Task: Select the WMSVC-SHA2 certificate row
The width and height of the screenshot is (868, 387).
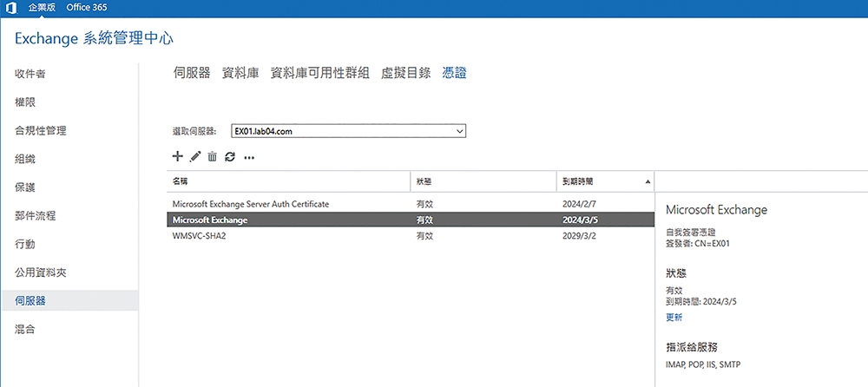Action: coord(411,236)
